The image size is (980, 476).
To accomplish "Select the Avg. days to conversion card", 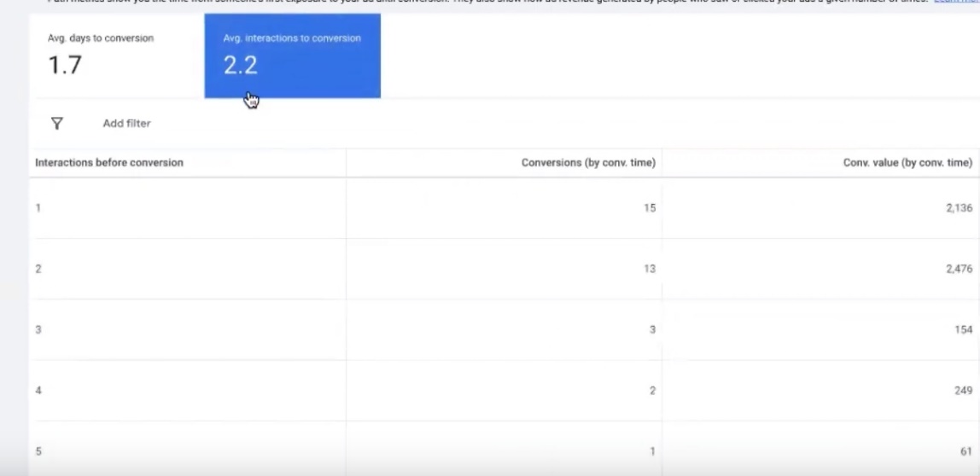I will (117, 55).
